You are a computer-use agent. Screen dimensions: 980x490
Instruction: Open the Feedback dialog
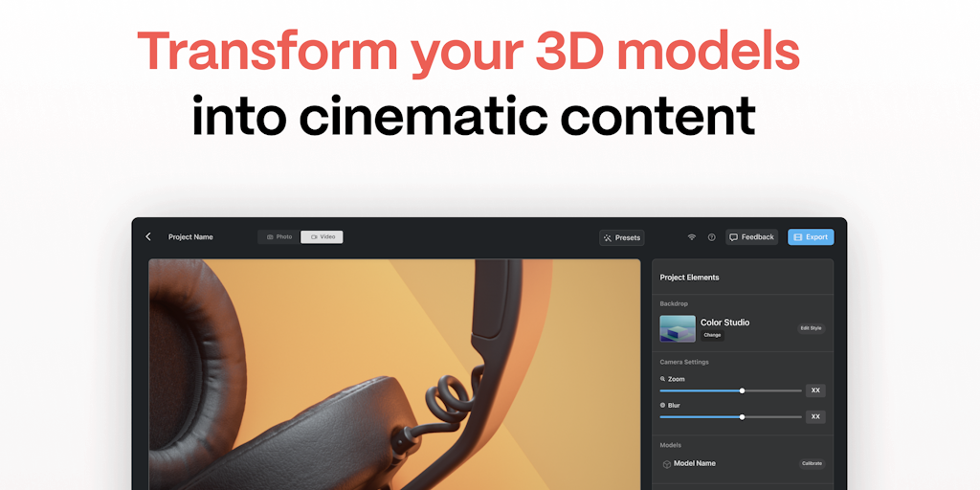tap(751, 237)
